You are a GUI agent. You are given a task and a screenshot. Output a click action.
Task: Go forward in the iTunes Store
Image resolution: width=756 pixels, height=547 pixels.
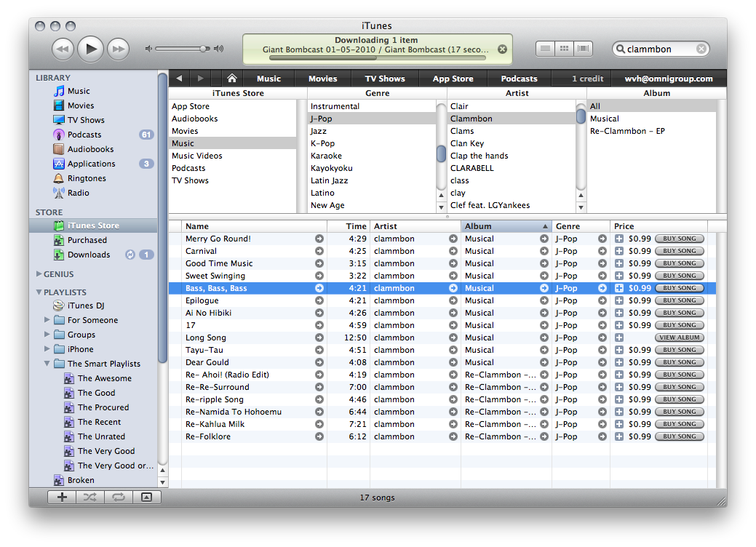point(201,78)
